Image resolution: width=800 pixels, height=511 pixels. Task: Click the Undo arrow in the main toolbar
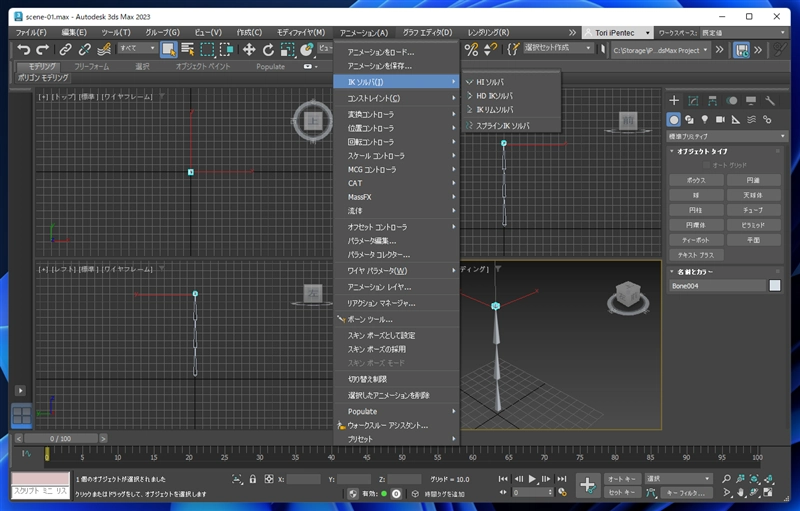pos(23,49)
